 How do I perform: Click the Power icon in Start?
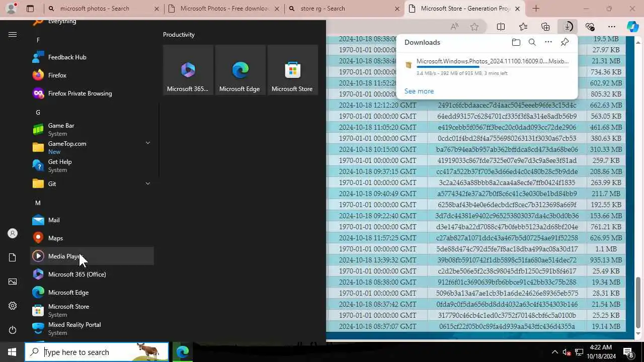13,330
